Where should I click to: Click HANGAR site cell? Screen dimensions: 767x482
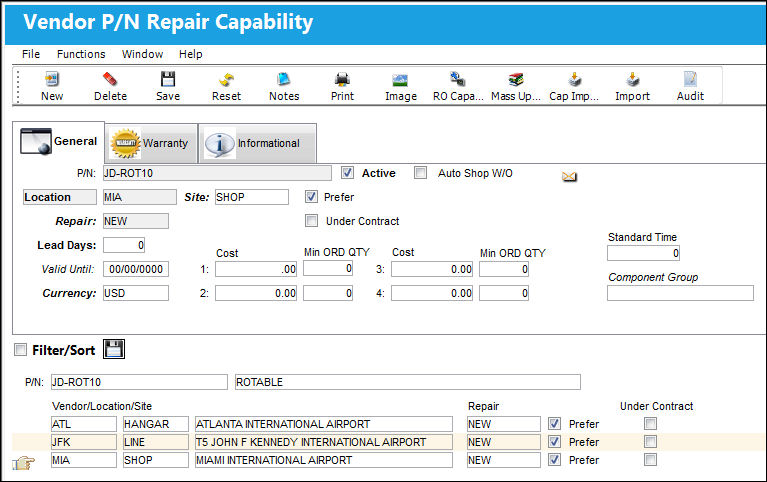(x=156, y=424)
